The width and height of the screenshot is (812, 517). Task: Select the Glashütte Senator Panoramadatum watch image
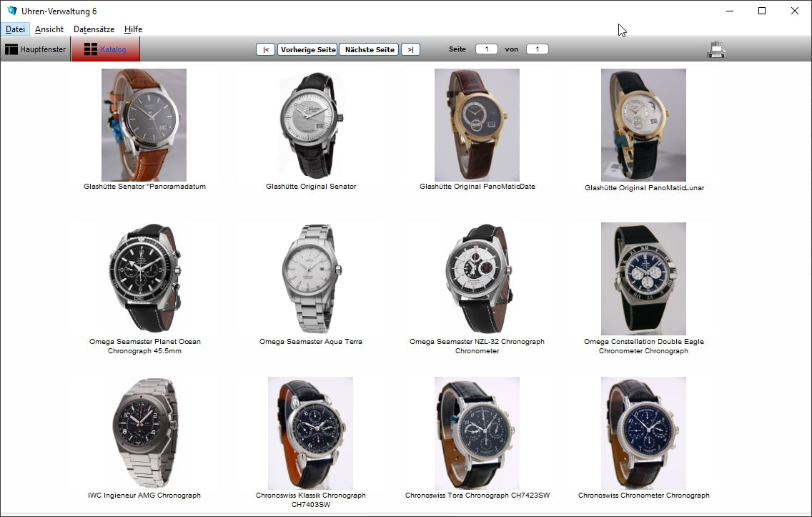point(144,124)
